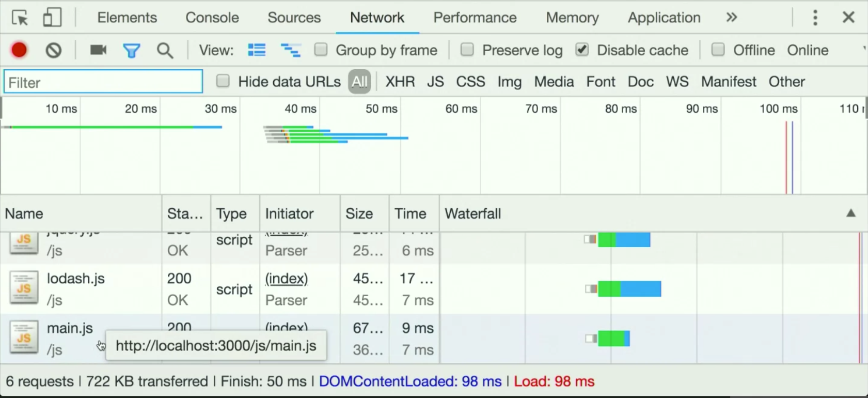This screenshot has height=398, width=868.
Task: Uncheck Disable cache checkbox
Action: click(582, 50)
